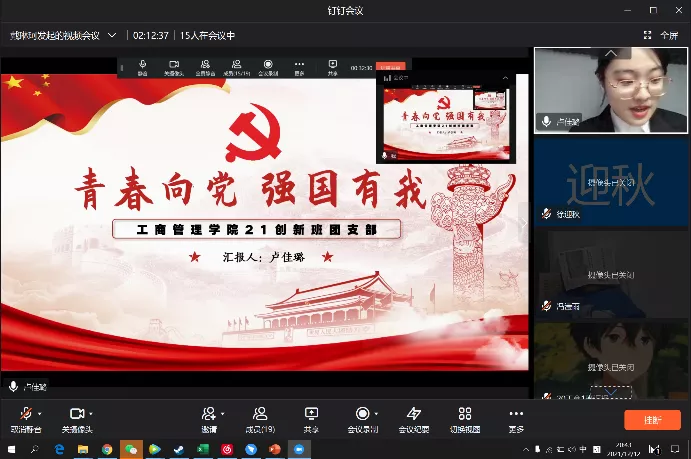Open Windows notification center
Viewport: 691px width, 459px height.
[675, 449]
